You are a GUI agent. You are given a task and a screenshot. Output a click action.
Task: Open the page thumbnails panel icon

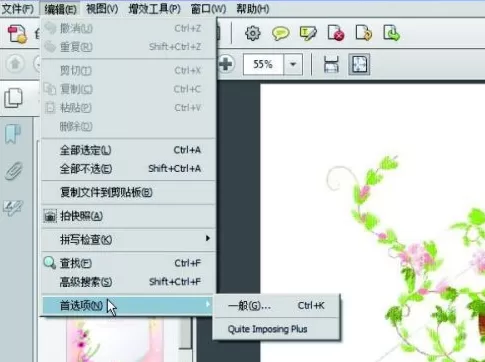pyautogui.click(x=14, y=98)
